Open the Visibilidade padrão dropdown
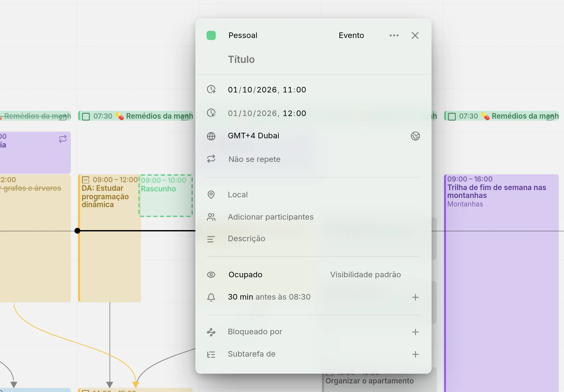 pos(365,275)
